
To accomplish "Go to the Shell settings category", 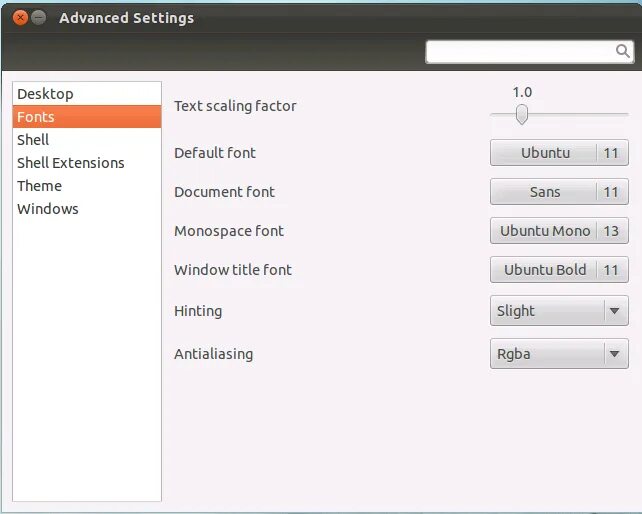I will click(87, 140).
